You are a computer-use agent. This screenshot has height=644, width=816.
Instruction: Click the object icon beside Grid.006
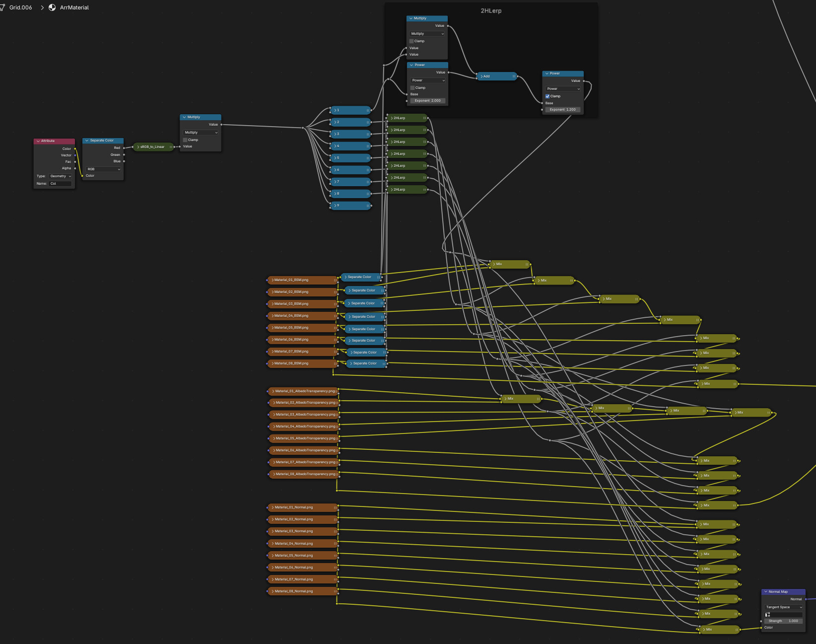click(x=2, y=7)
